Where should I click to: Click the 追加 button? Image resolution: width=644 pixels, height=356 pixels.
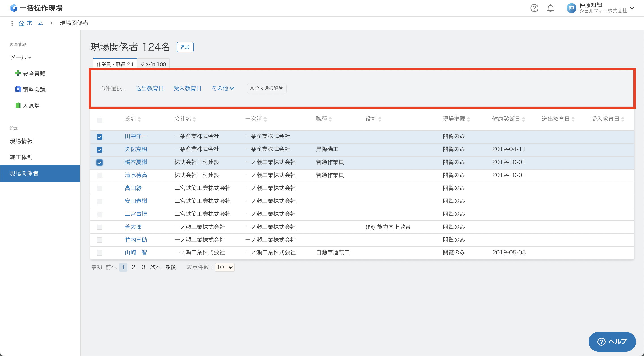[x=185, y=47]
